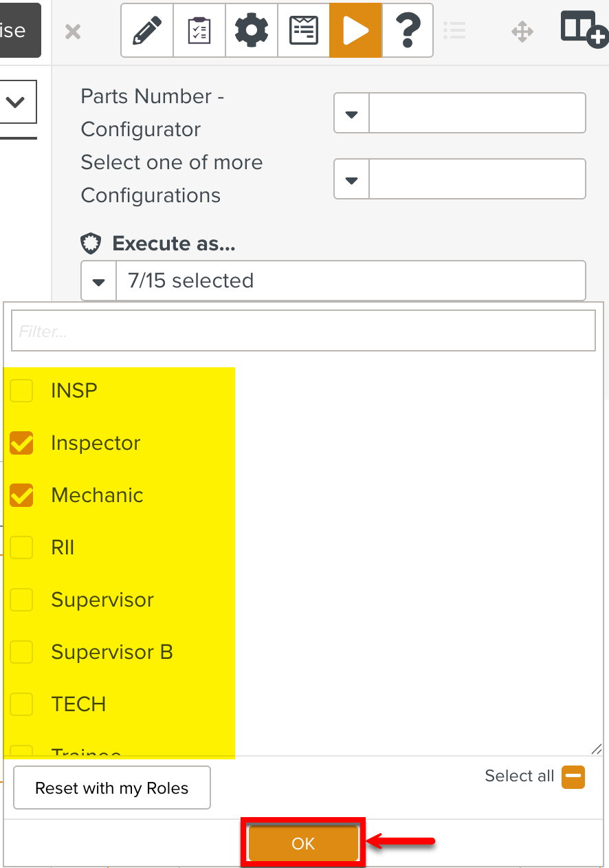Image resolution: width=609 pixels, height=868 pixels.
Task: Confirm selection with OK button
Action: pyautogui.click(x=303, y=843)
